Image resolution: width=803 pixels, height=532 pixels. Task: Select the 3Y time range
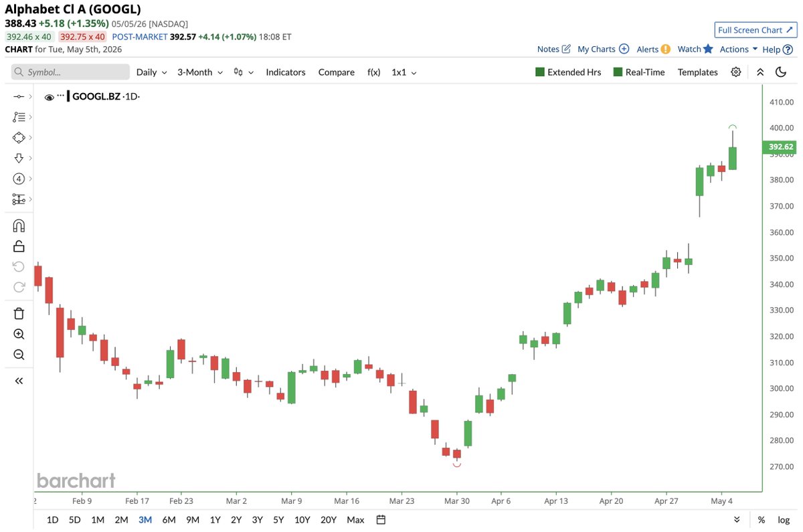[258, 520]
